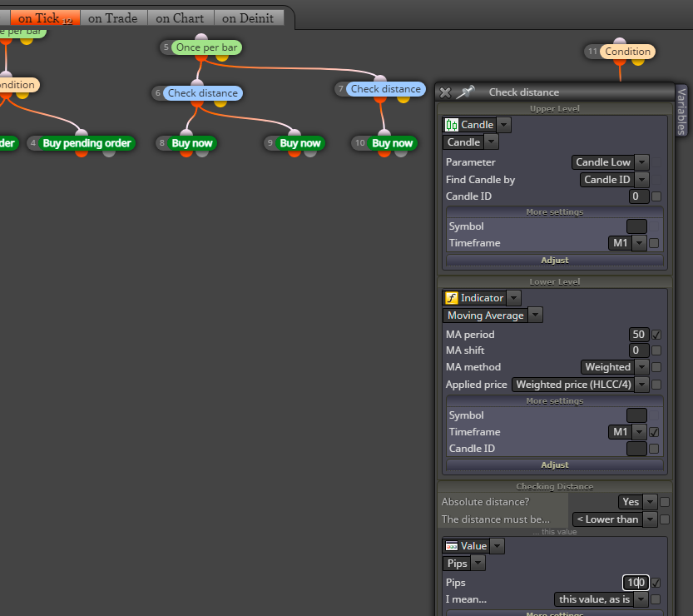Uncheck the MA period checkbox
This screenshot has height=616, width=693.
coord(656,335)
